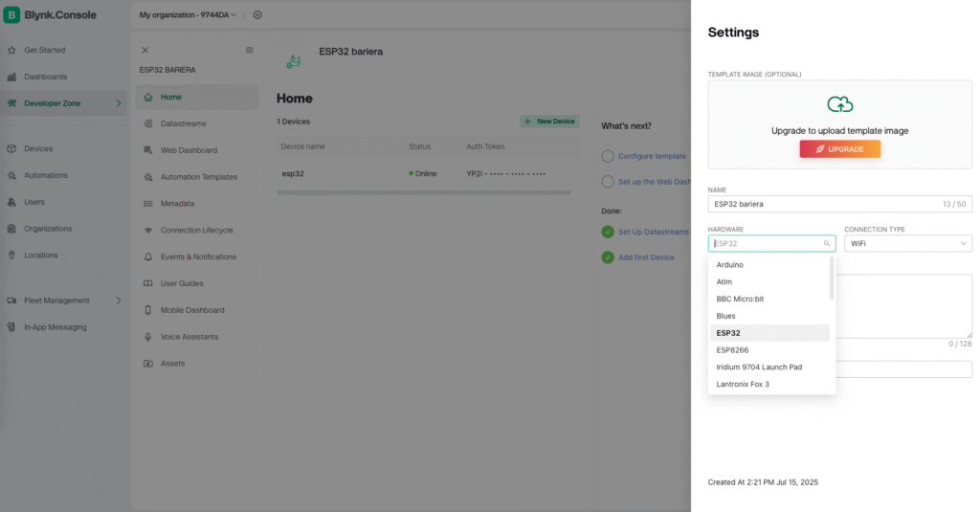
Task: Click the Blynk logo icon
Action: click(11, 14)
